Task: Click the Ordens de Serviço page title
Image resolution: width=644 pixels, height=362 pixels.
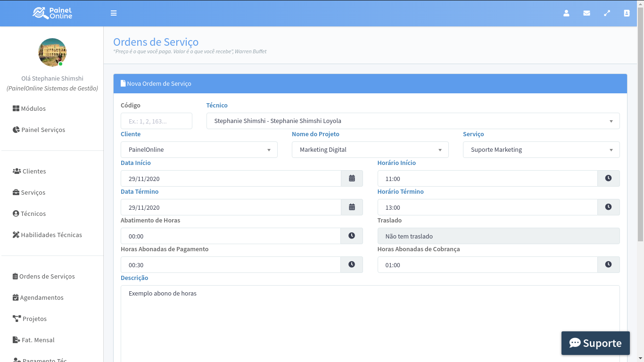Action: pyautogui.click(x=156, y=42)
